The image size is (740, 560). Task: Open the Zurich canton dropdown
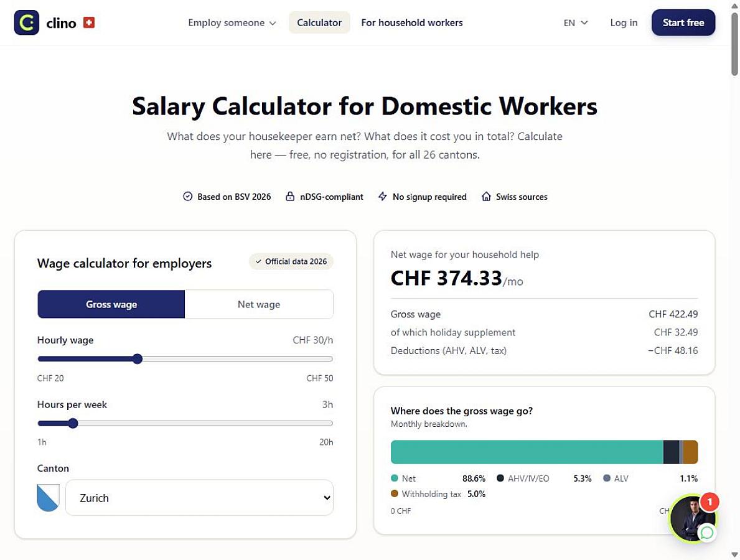(199, 498)
